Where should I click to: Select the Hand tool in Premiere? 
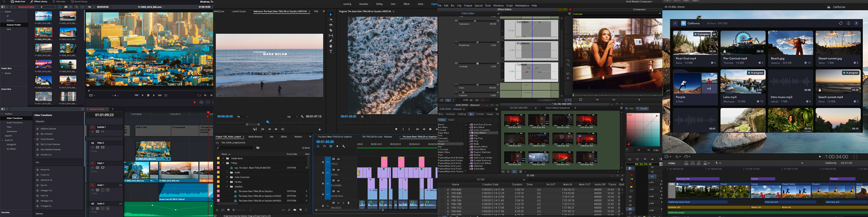(x=331, y=46)
